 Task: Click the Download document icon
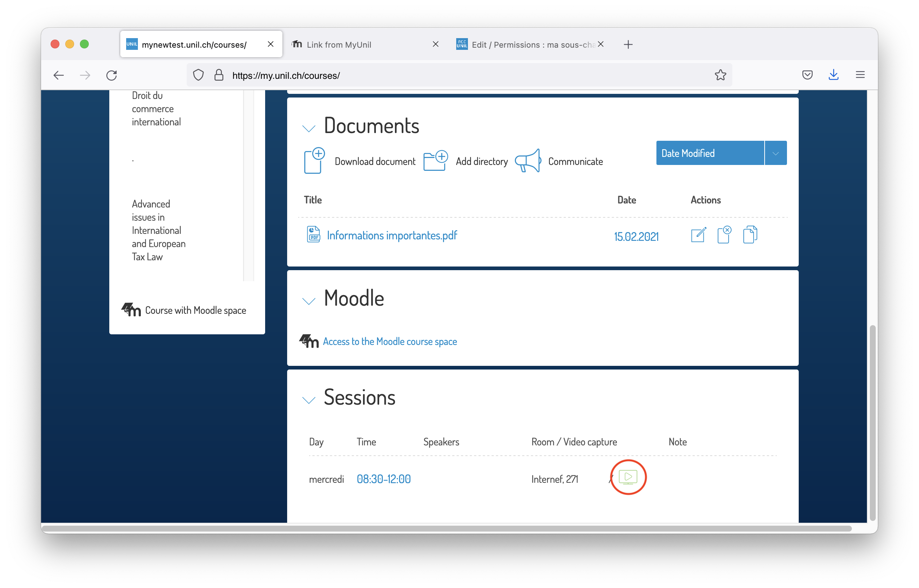pyautogui.click(x=314, y=161)
